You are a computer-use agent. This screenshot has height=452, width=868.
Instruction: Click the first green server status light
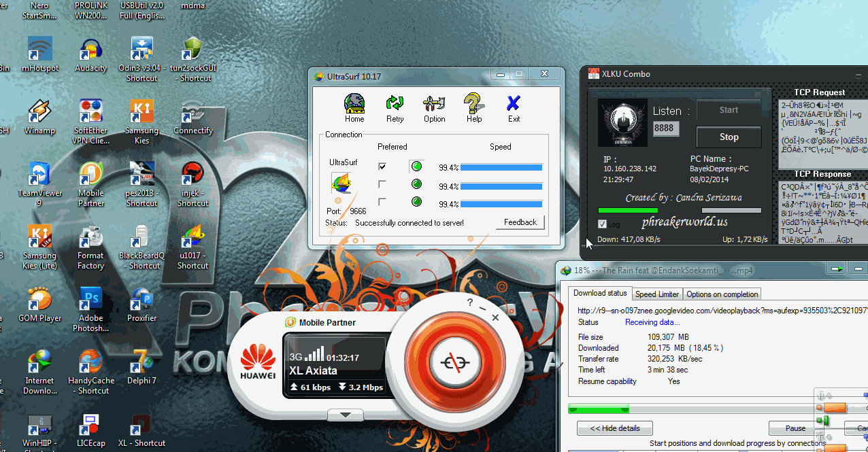pos(416,167)
